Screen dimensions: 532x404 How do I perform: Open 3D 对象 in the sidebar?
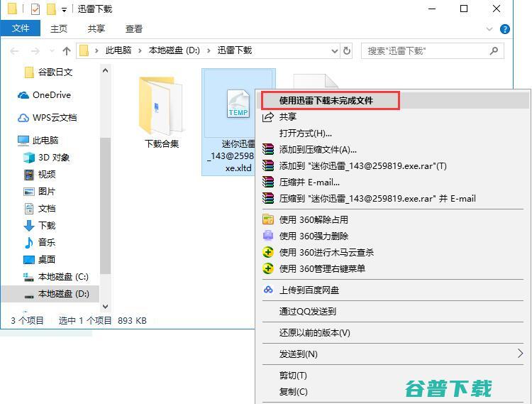tap(47, 158)
